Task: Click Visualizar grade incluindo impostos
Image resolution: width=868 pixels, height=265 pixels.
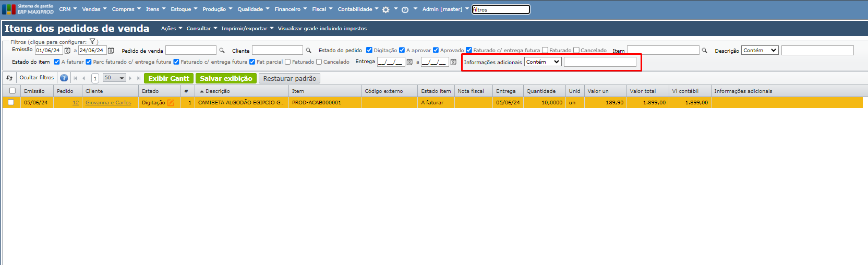Action: click(322, 29)
